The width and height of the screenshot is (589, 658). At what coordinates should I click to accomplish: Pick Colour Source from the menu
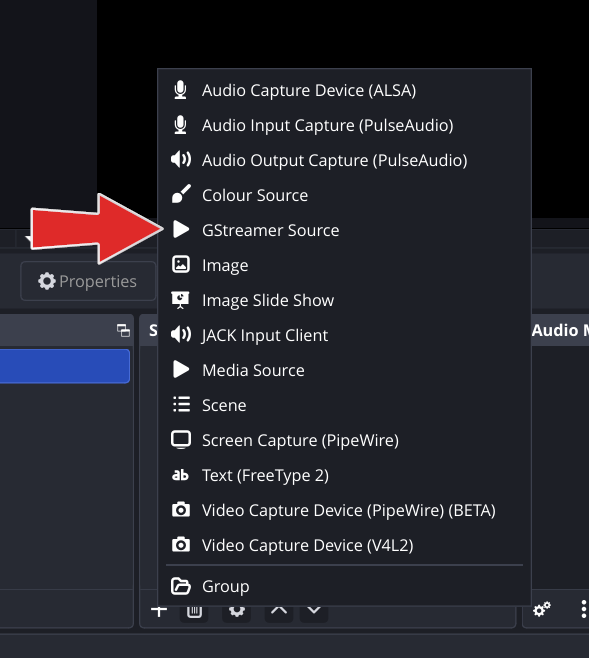(x=344, y=195)
